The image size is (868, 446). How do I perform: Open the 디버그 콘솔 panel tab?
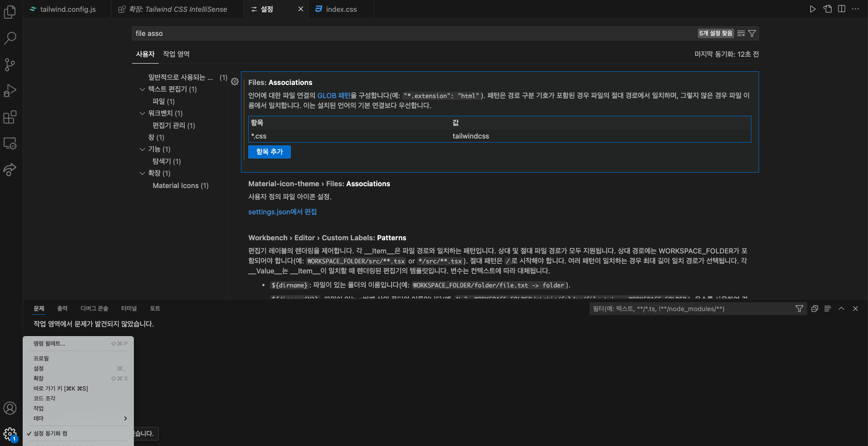click(94, 308)
